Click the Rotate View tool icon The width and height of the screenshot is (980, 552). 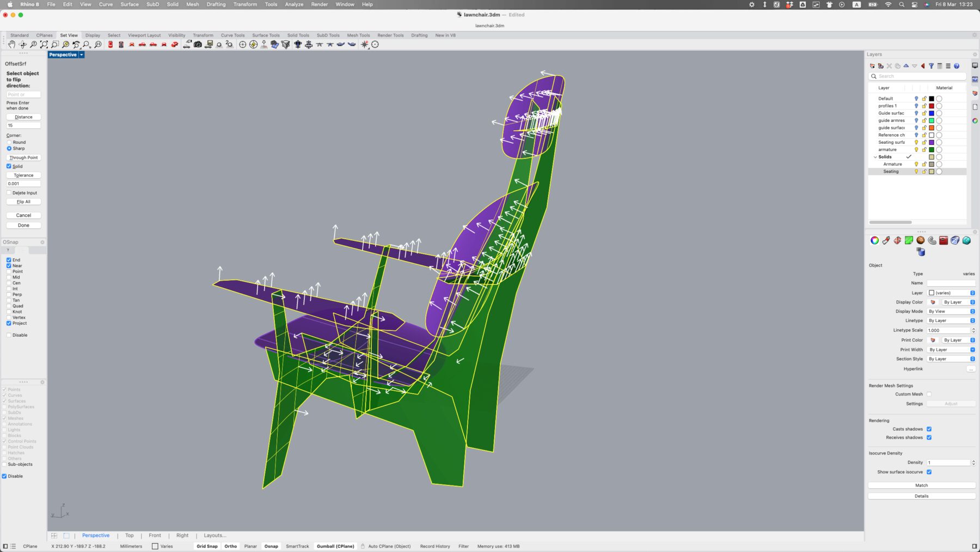click(22, 45)
